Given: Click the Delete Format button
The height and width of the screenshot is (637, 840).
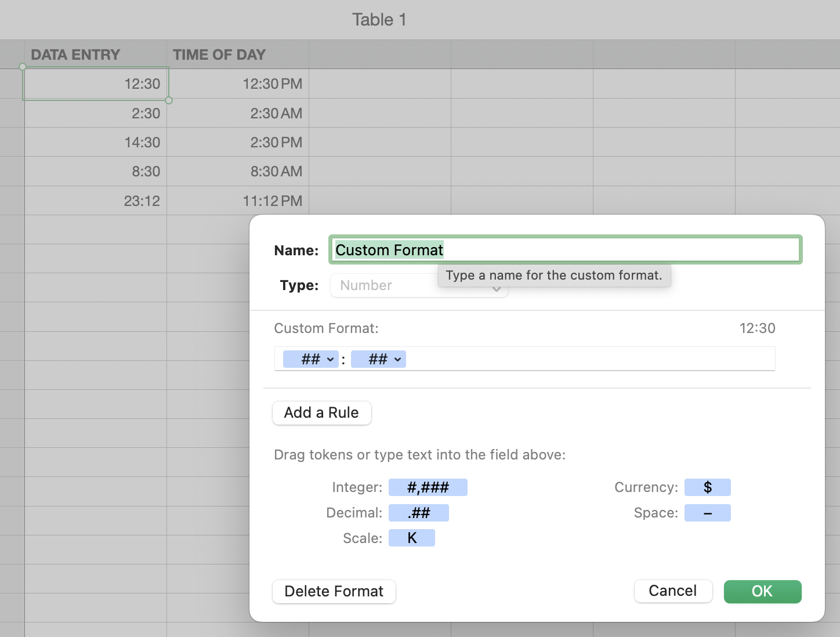Looking at the screenshot, I should pyautogui.click(x=334, y=591).
